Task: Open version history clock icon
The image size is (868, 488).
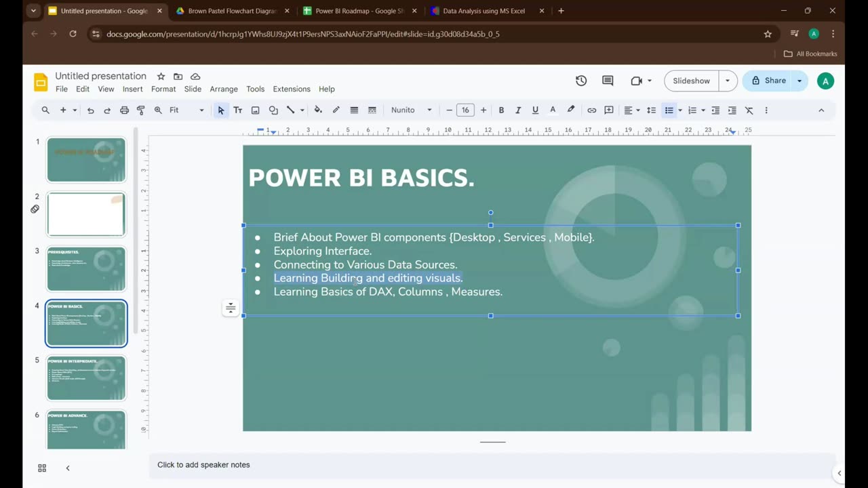Action: pyautogui.click(x=581, y=81)
